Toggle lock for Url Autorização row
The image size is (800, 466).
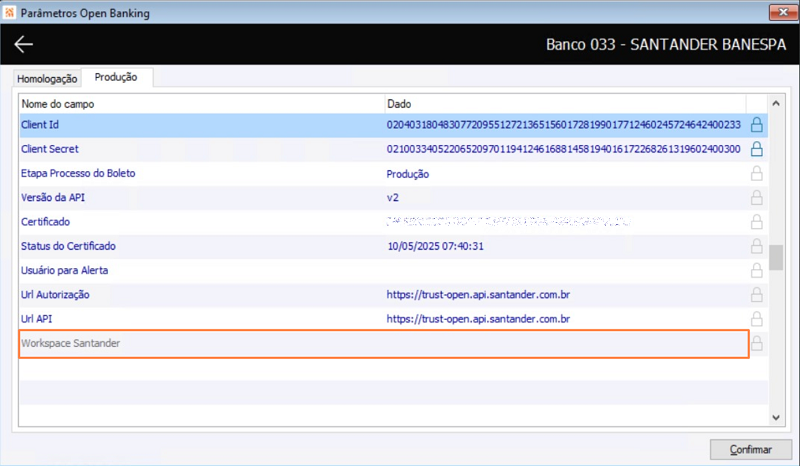tap(757, 295)
